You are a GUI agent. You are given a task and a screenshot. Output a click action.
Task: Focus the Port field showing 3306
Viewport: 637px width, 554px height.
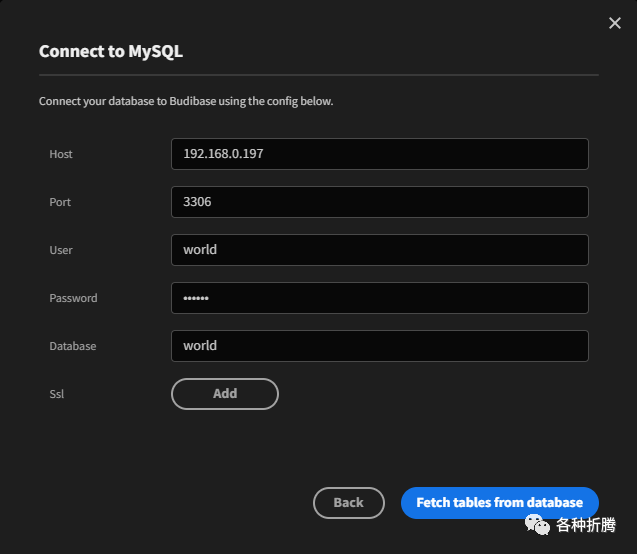coord(380,202)
